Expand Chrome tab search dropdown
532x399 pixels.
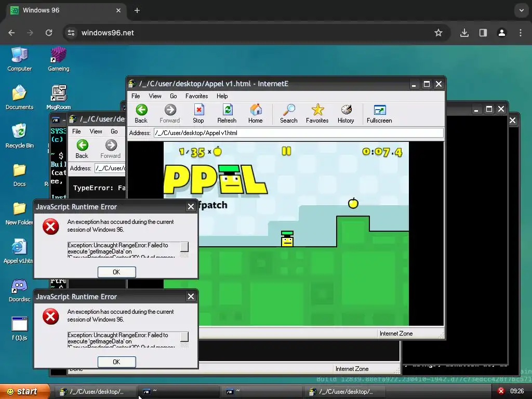point(522,10)
